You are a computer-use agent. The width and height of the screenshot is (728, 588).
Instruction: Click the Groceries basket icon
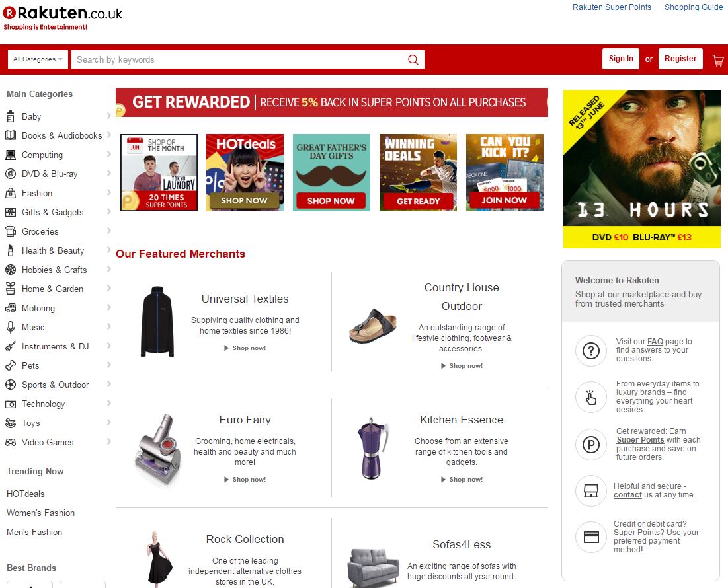(10, 231)
